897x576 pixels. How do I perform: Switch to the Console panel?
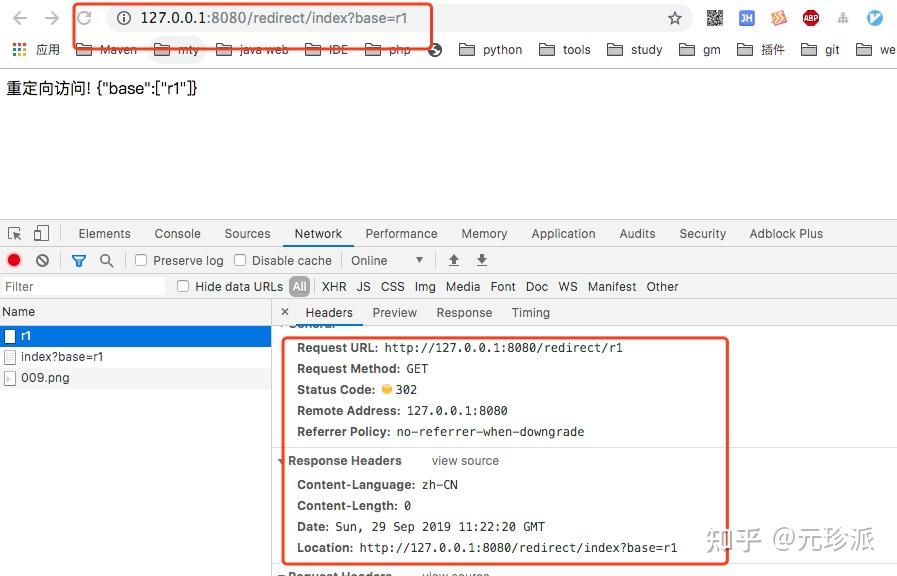177,233
